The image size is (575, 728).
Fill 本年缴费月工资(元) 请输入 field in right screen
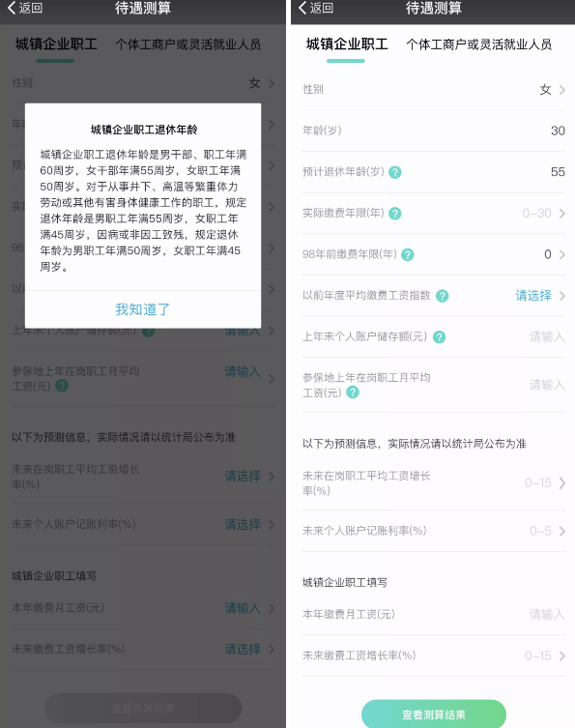click(547, 615)
